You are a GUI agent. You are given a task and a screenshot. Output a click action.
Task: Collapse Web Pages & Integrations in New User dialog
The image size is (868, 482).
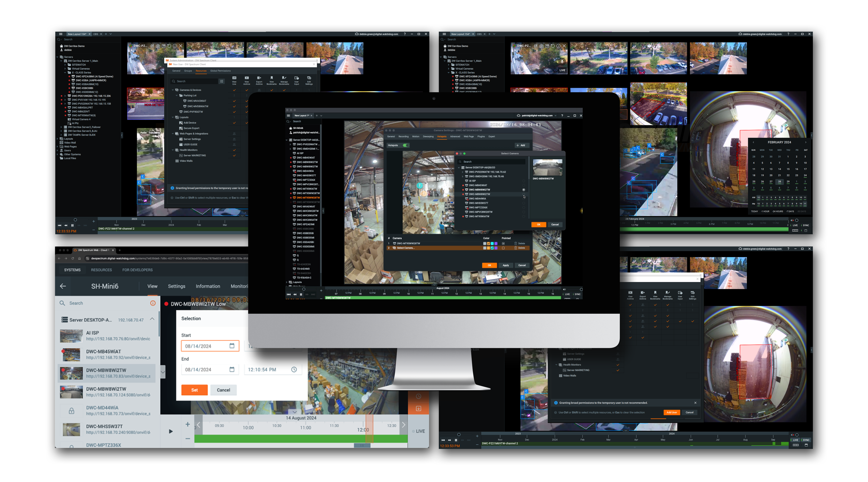[173, 134]
